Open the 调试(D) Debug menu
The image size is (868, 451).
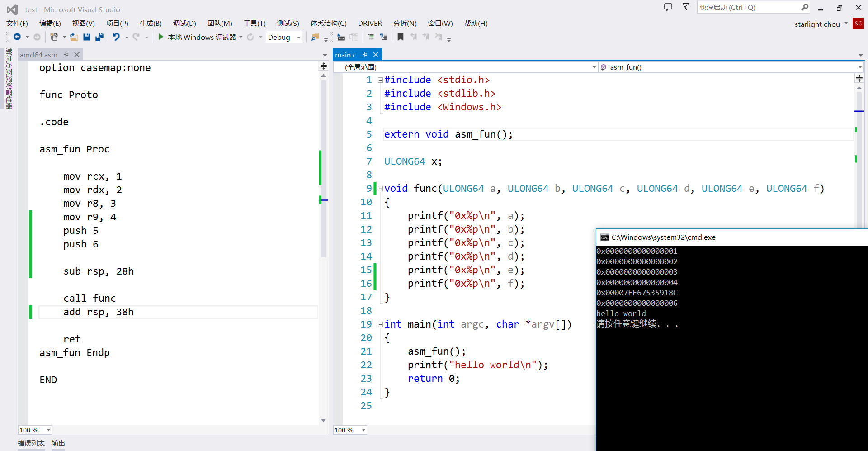tap(184, 24)
